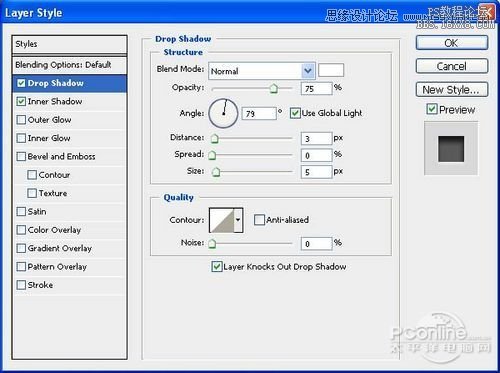
Task: Close the Layer Style dialog
Action: coord(487,12)
